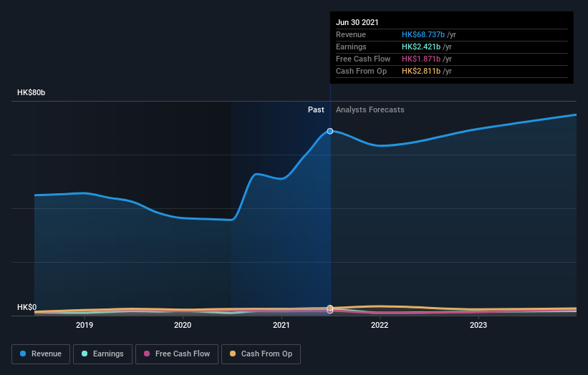Select the 2020 axis label
The image size is (588, 375).
(183, 325)
